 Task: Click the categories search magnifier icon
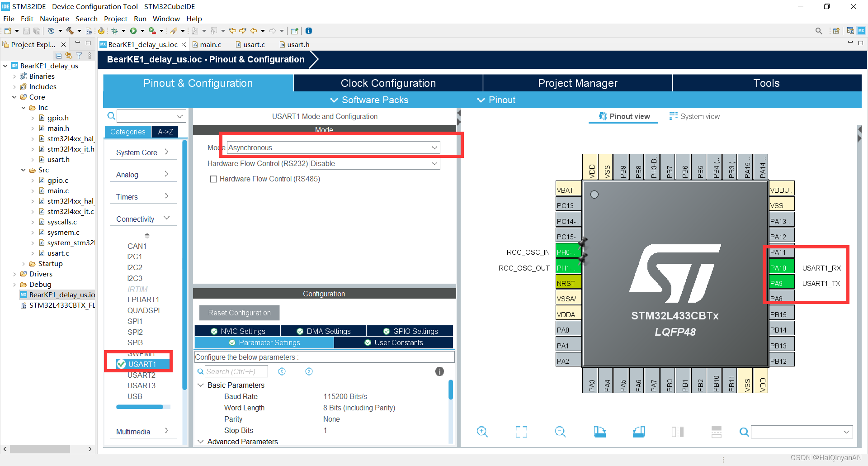[x=111, y=116]
